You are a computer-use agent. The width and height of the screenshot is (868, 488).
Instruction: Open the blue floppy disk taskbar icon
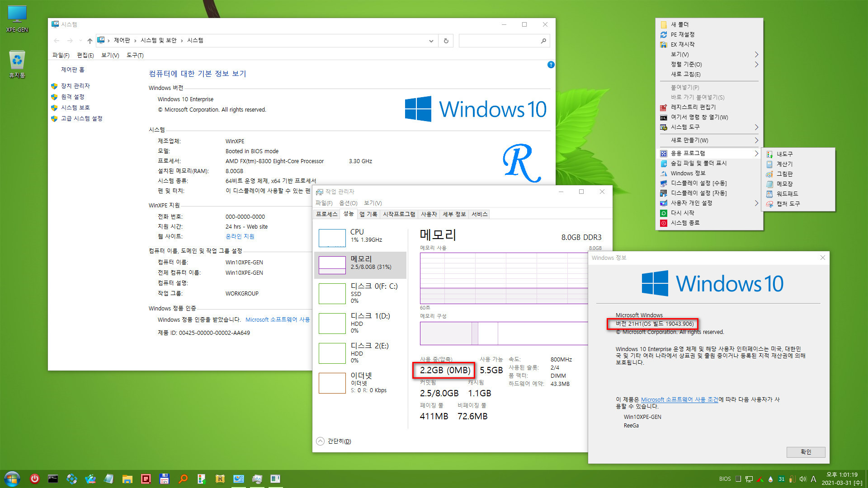coord(164,479)
